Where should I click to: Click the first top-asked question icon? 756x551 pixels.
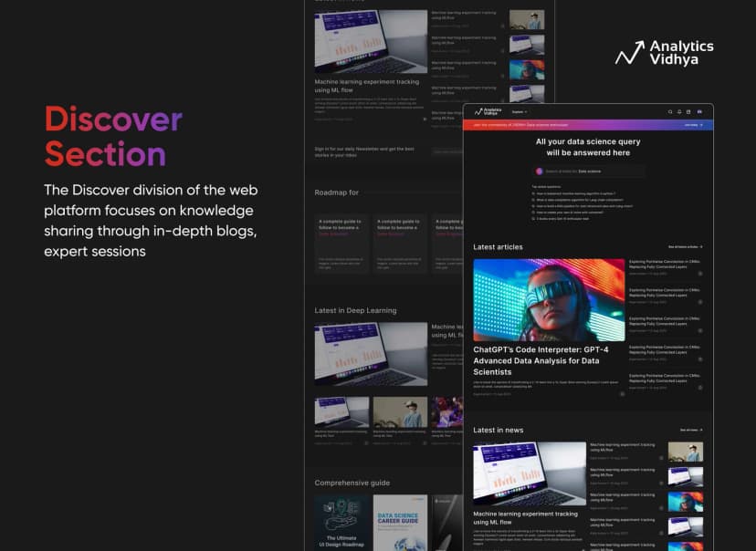[534, 193]
